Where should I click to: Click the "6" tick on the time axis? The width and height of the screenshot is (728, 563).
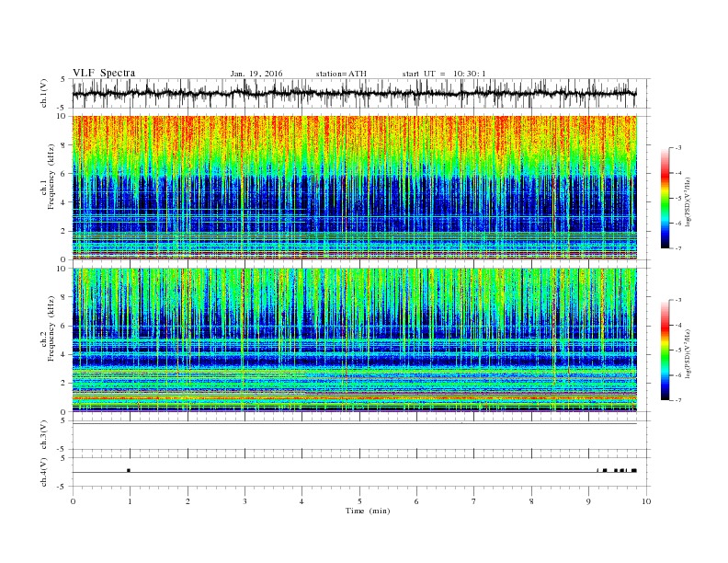click(x=416, y=501)
